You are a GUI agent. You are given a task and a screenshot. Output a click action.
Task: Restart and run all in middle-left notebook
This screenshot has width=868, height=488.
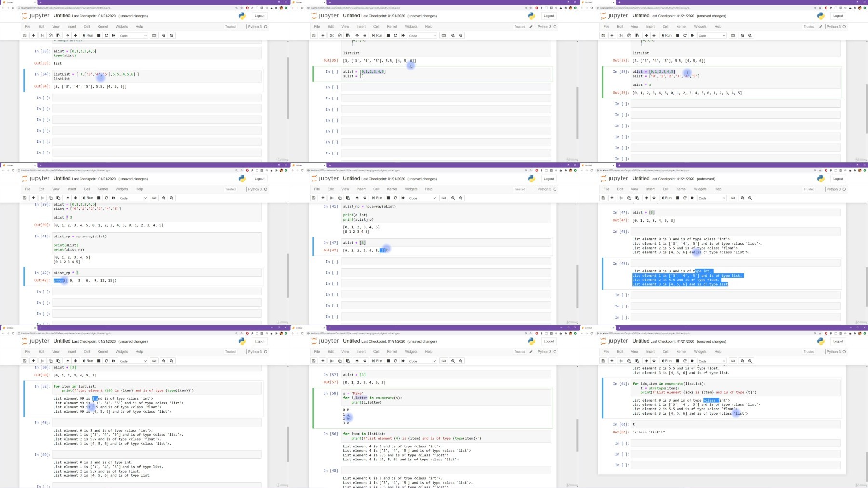pyautogui.click(x=114, y=198)
